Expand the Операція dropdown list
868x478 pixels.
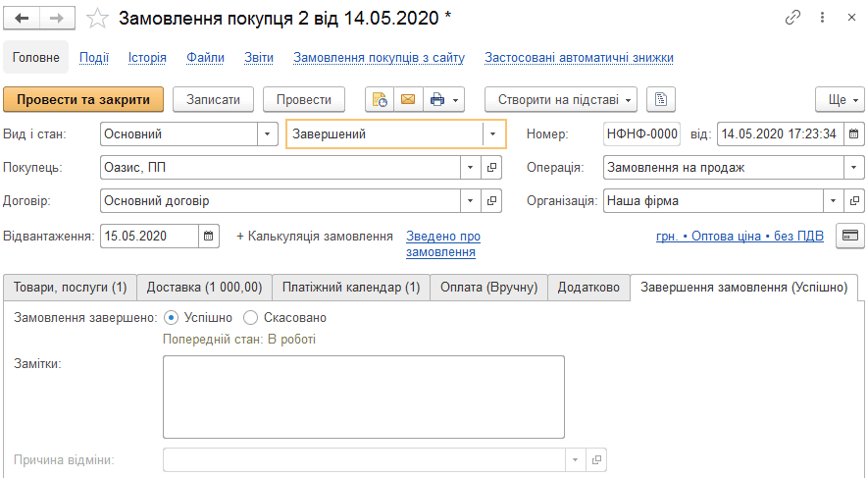(x=853, y=167)
